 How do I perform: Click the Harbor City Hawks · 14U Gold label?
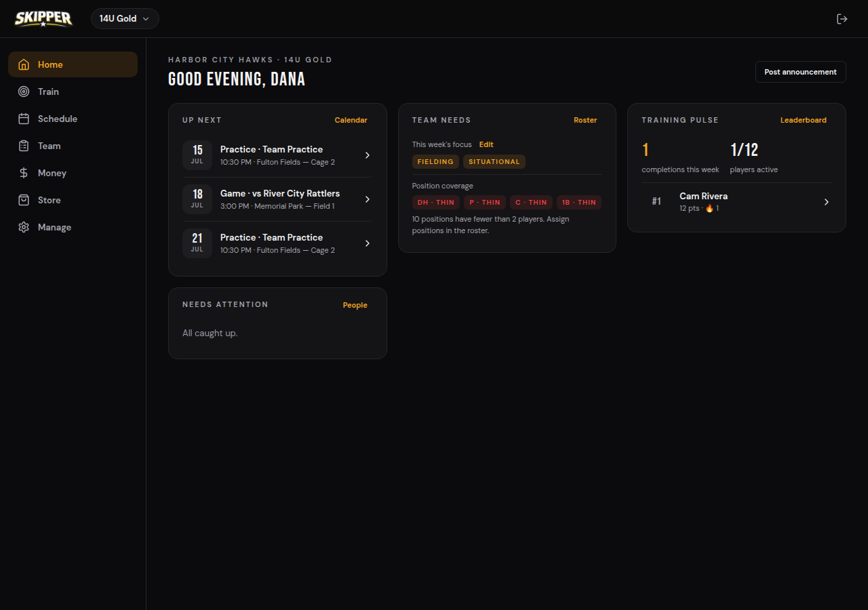(x=250, y=60)
